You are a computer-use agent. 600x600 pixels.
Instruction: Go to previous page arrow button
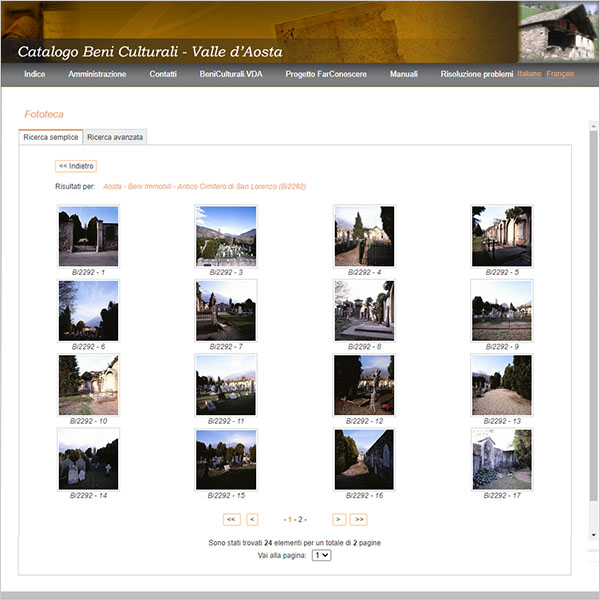pyautogui.click(x=252, y=519)
